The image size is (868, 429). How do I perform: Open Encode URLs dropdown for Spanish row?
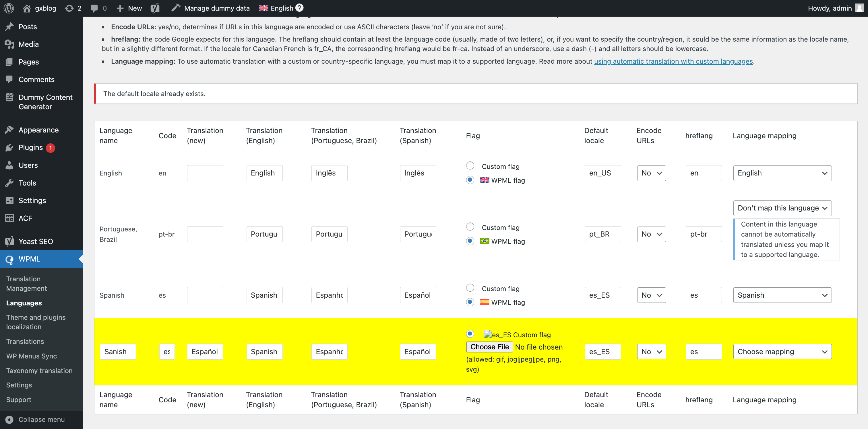(651, 295)
